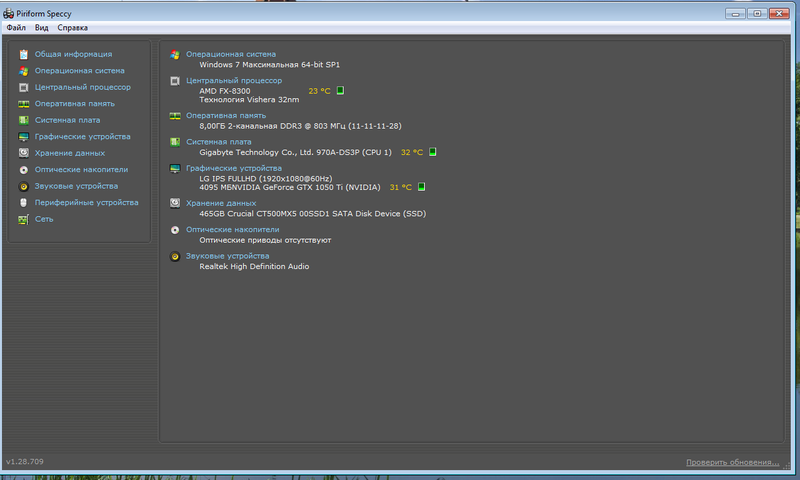Click RAM icon in summary panel

175,116
